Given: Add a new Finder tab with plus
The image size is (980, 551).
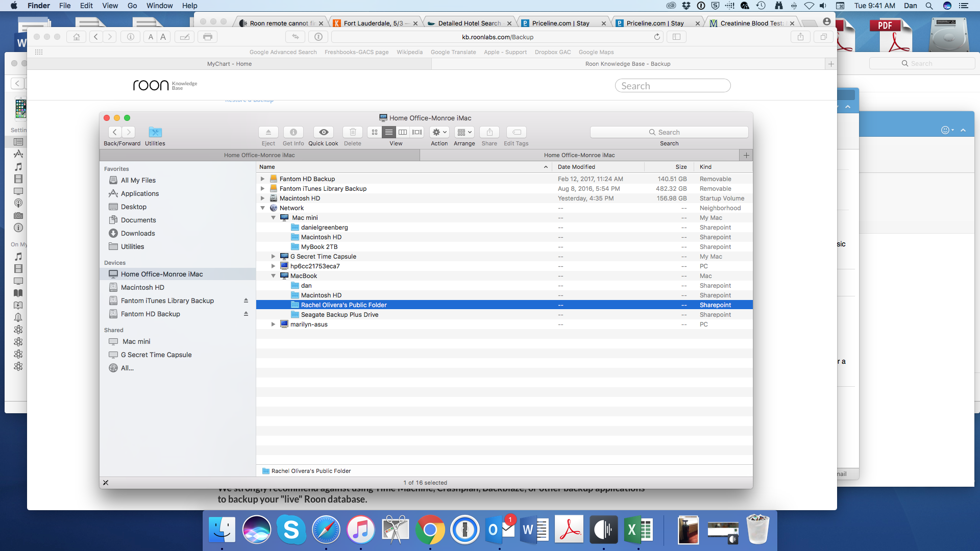Looking at the screenshot, I should [x=746, y=155].
